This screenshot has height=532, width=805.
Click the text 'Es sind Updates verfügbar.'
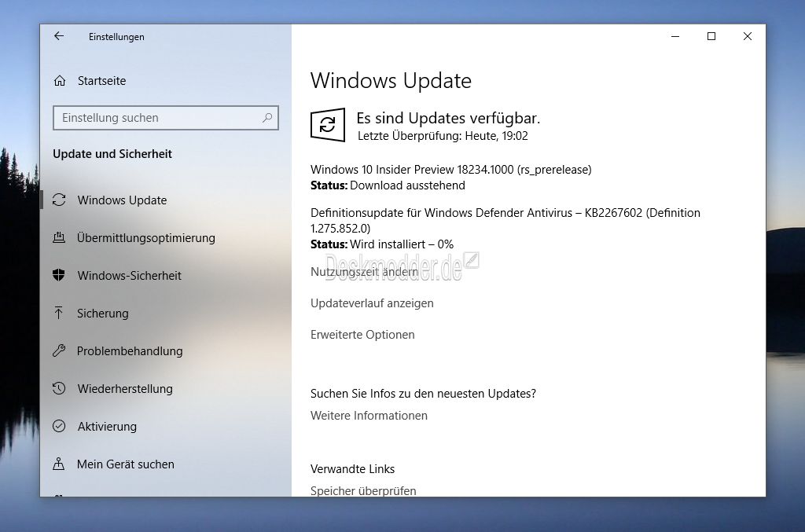448,118
